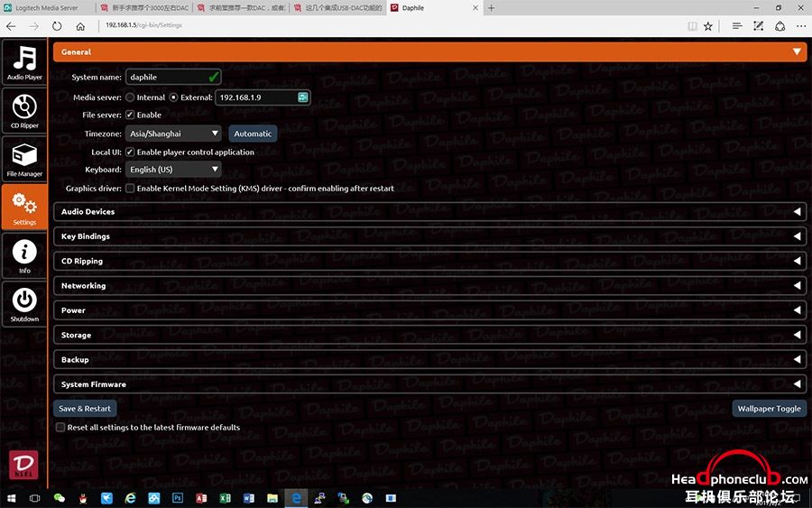Switch to the 3000左右DAC tab

pyautogui.click(x=144, y=8)
